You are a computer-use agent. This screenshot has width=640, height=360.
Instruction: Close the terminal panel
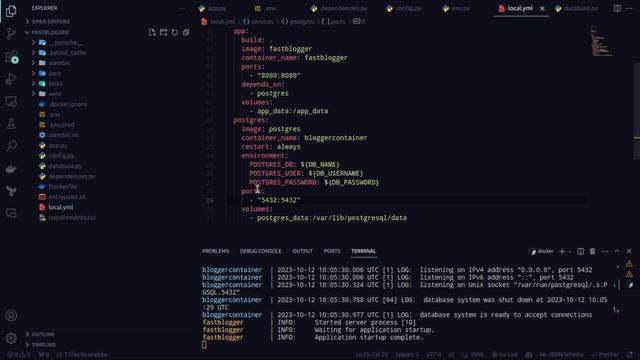(629, 251)
